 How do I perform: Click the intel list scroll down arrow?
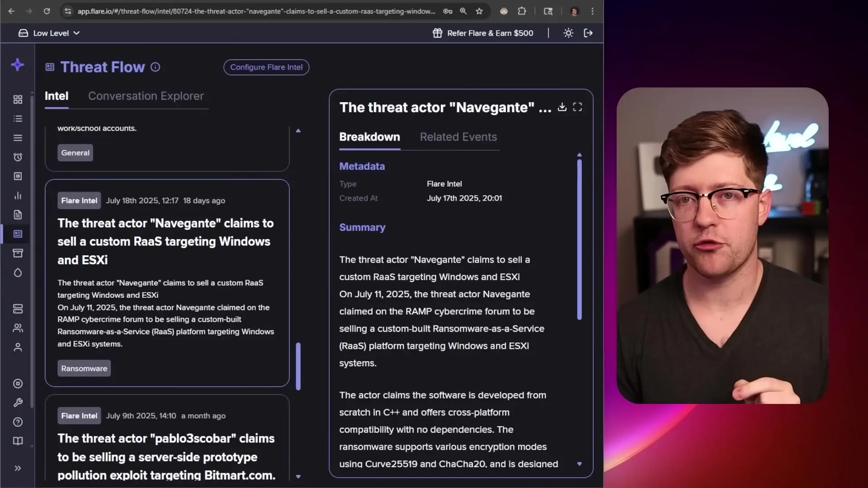pyautogui.click(x=298, y=476)
